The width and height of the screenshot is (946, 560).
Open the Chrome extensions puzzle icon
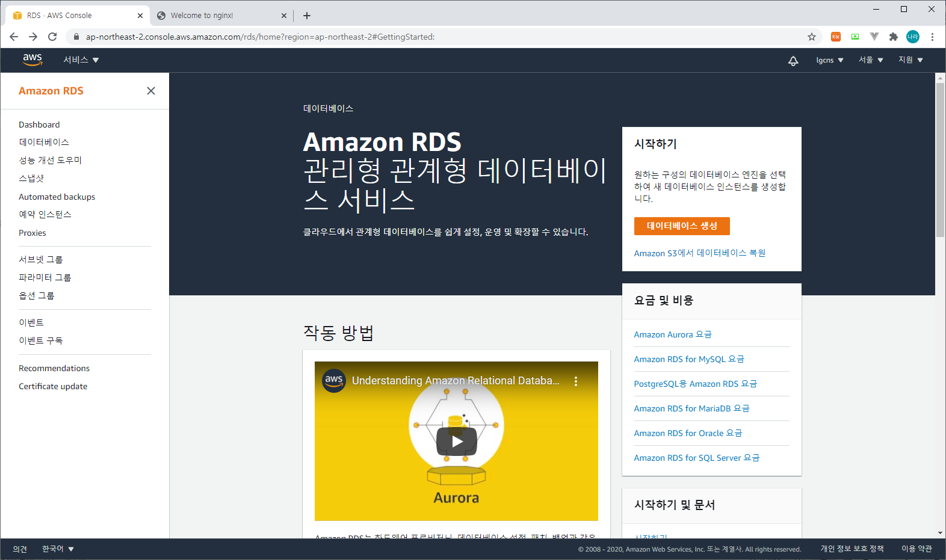click(x=894, y=37)
